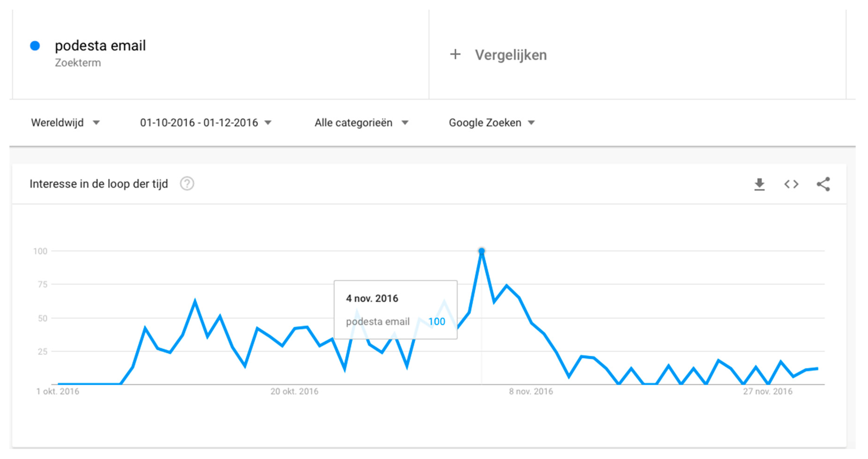868x459 pixels.
Task: Open the Alle categorieën dropdown
Action: (361, 122)
